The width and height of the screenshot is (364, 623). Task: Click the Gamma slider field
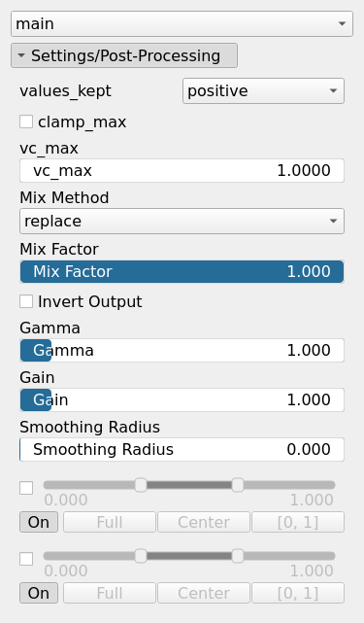click(182, 351)
